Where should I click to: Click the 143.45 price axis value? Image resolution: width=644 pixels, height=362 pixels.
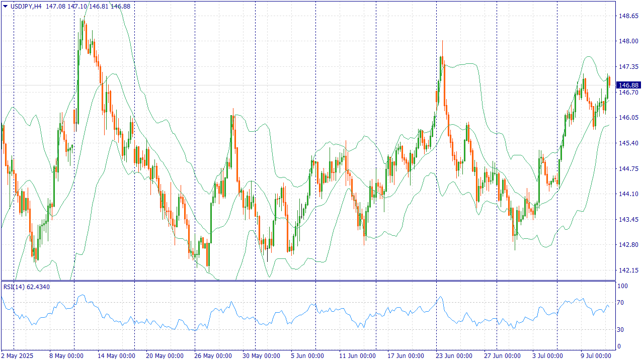tap(628, 220)
